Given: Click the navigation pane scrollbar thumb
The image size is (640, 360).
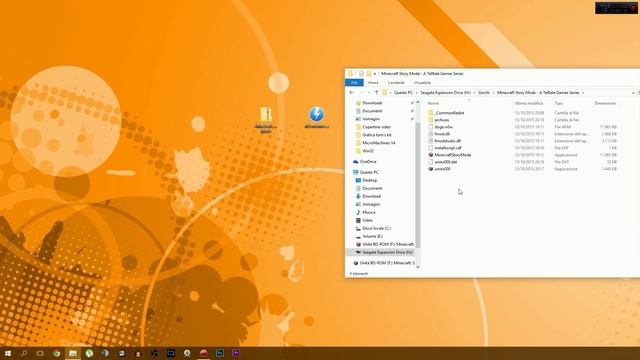Looking at the screenshot, I should 418,184.
